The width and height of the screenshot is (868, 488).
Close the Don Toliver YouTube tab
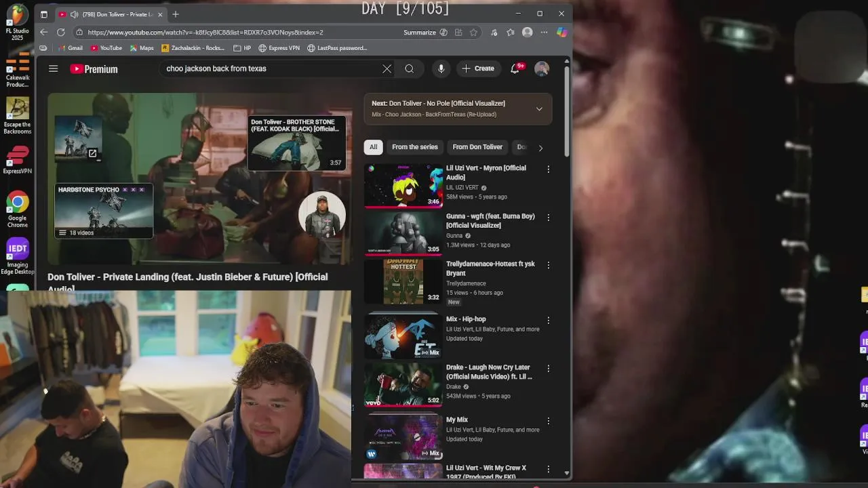tap(161, 14)
